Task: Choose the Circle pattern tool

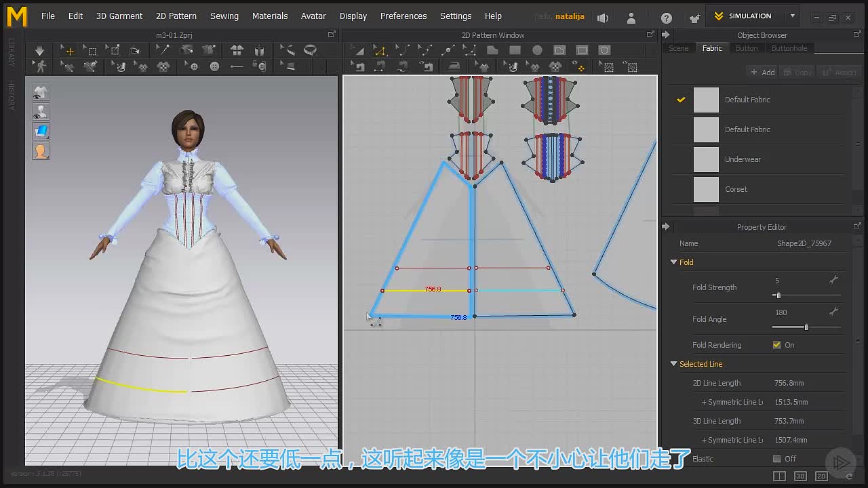Action: point(537,50)
